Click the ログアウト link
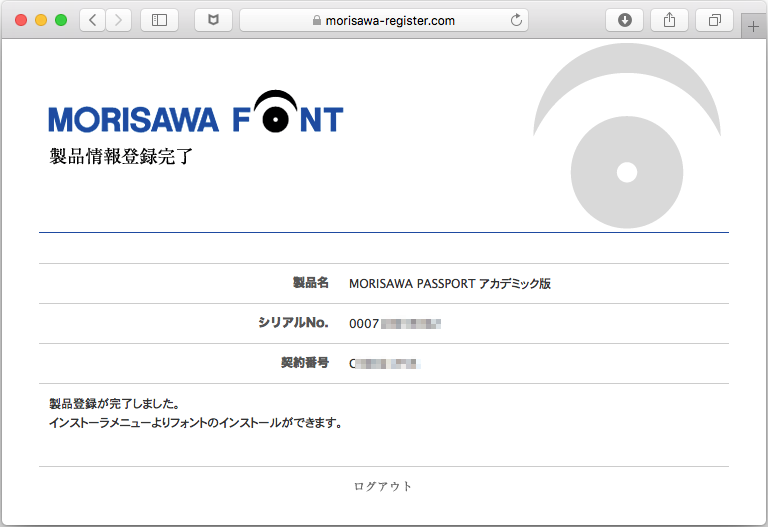Screen dimensions: 768x527 tap(383, 486)
